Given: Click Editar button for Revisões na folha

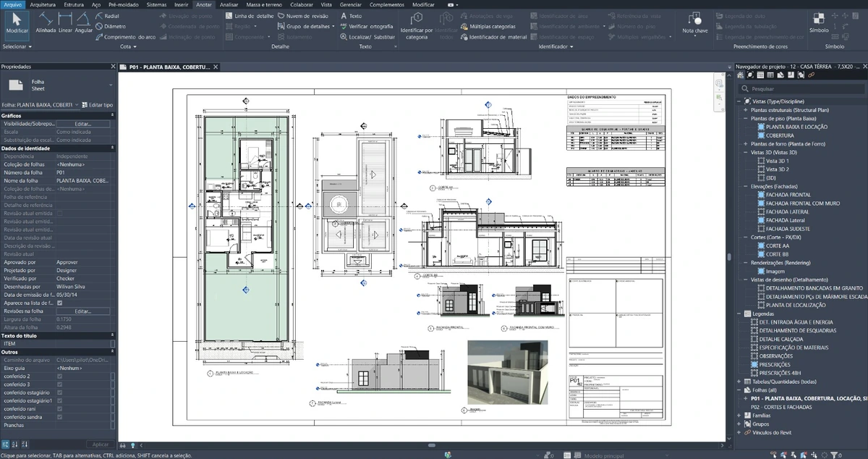Looking at the screenshot, I should pos(83,311).
